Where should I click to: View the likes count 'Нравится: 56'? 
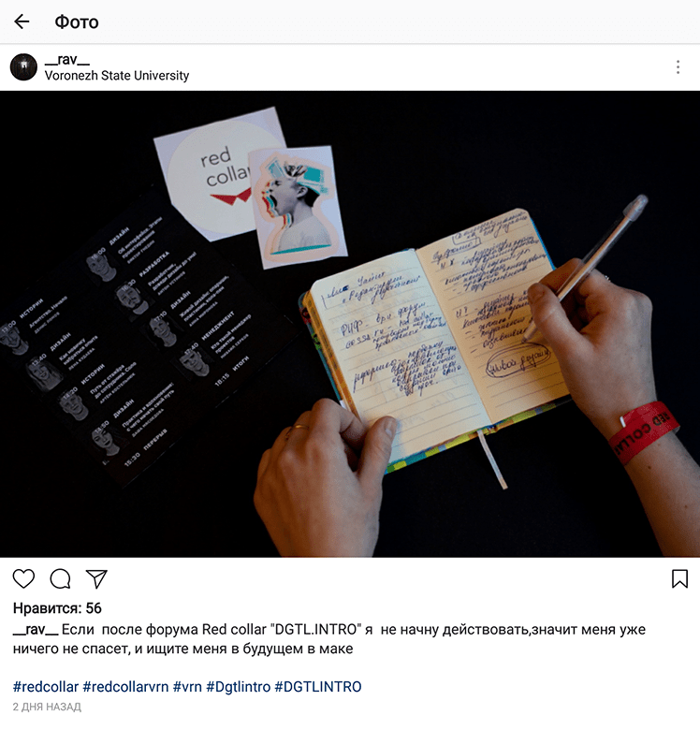point(57,608)
